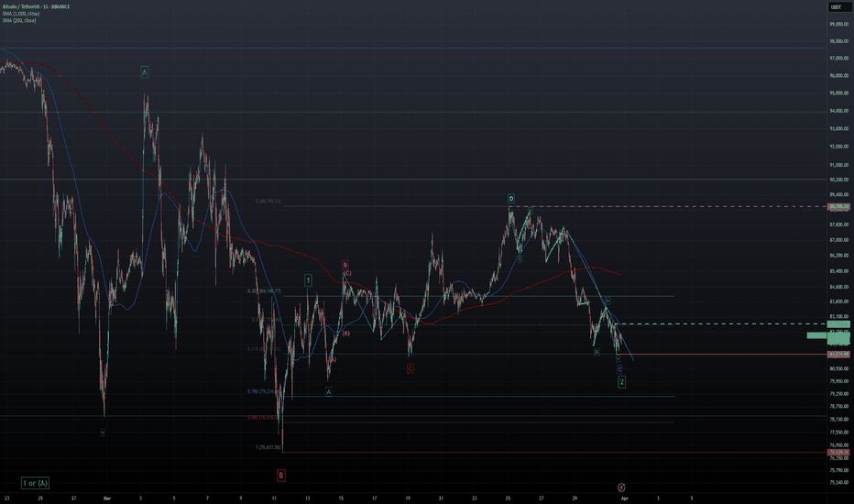854x504 pixels.
Task: Click the 84,600.00 price axis label
Action: click(839, 287)
